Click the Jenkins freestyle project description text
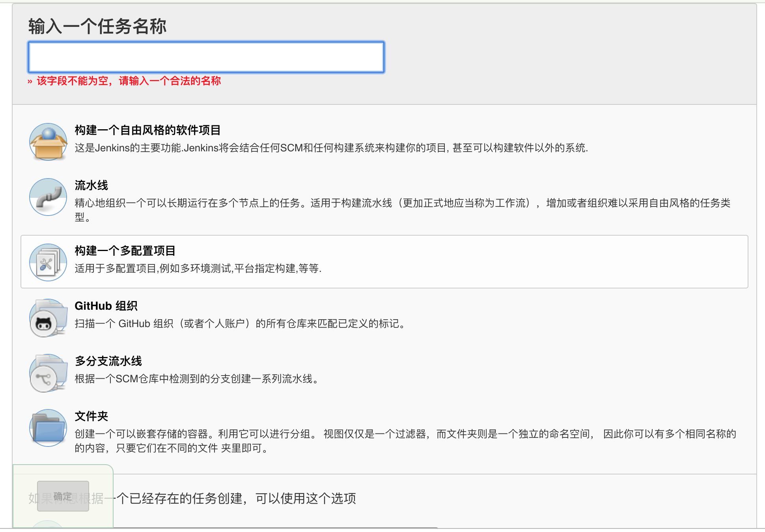The image size is (765, 532). coord(331,148)
